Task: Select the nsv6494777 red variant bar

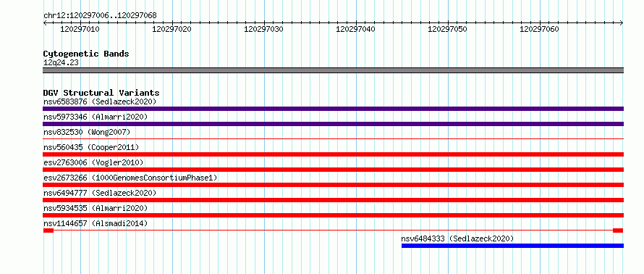Action: pos(333,200)
